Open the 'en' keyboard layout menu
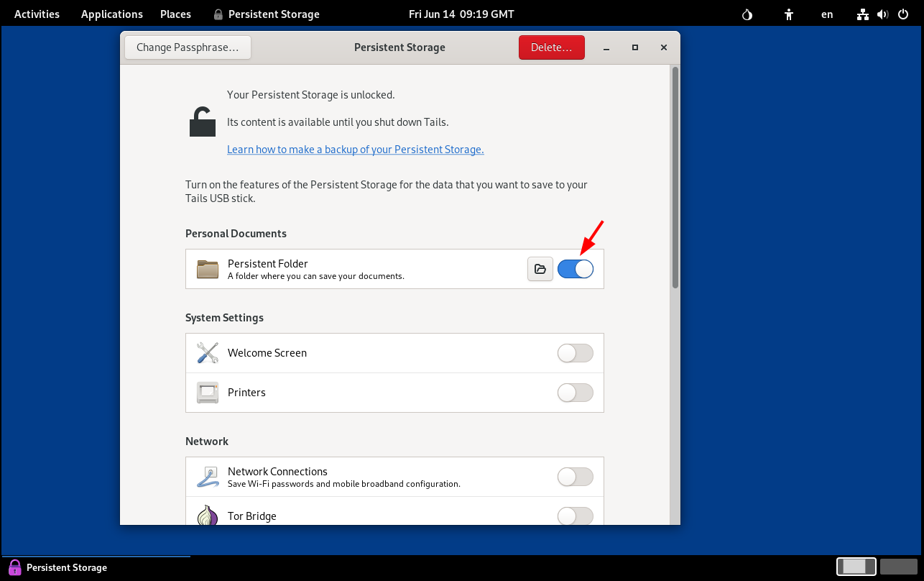 [827, 14]
